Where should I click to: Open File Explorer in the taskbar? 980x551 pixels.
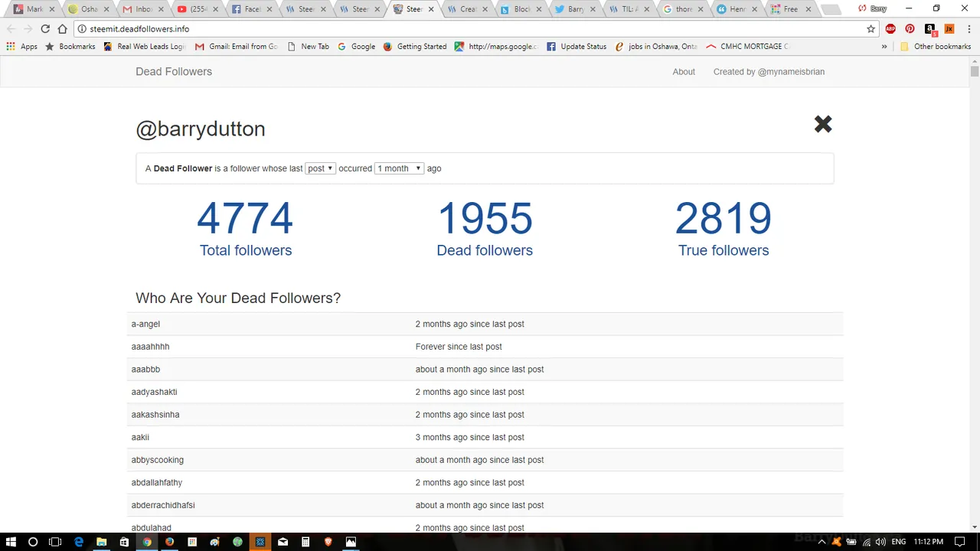[x=101, y=542]
